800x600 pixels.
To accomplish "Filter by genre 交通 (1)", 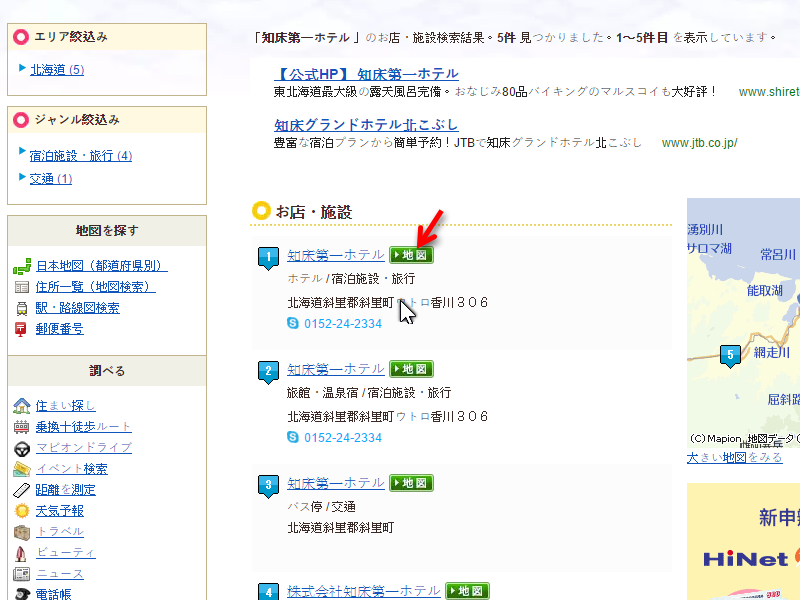I will 51,179.
